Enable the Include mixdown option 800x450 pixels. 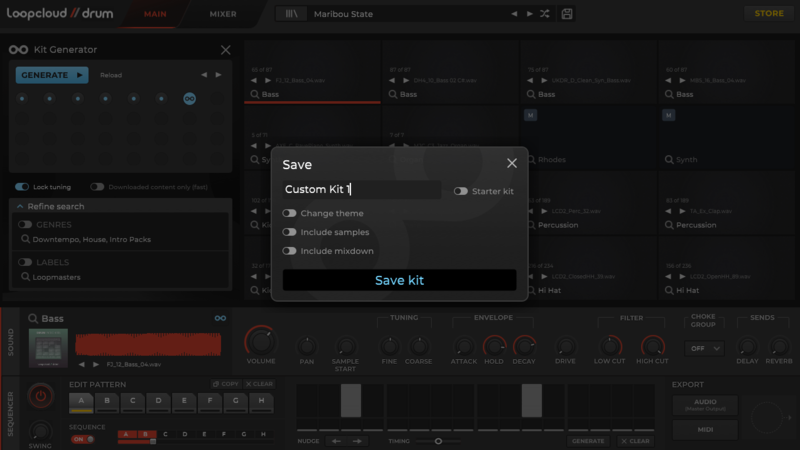click(x=289, y=251)
